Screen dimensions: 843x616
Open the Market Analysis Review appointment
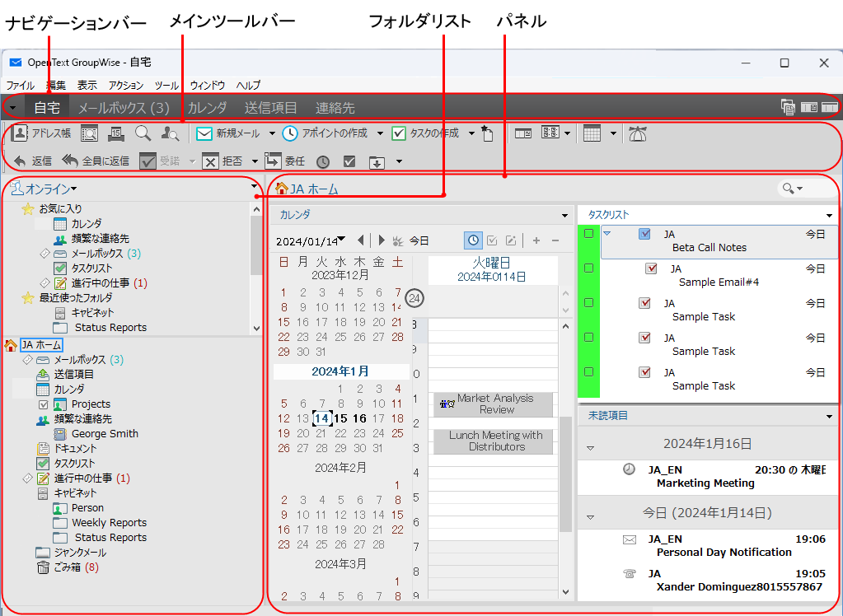[x=493, y=404]
